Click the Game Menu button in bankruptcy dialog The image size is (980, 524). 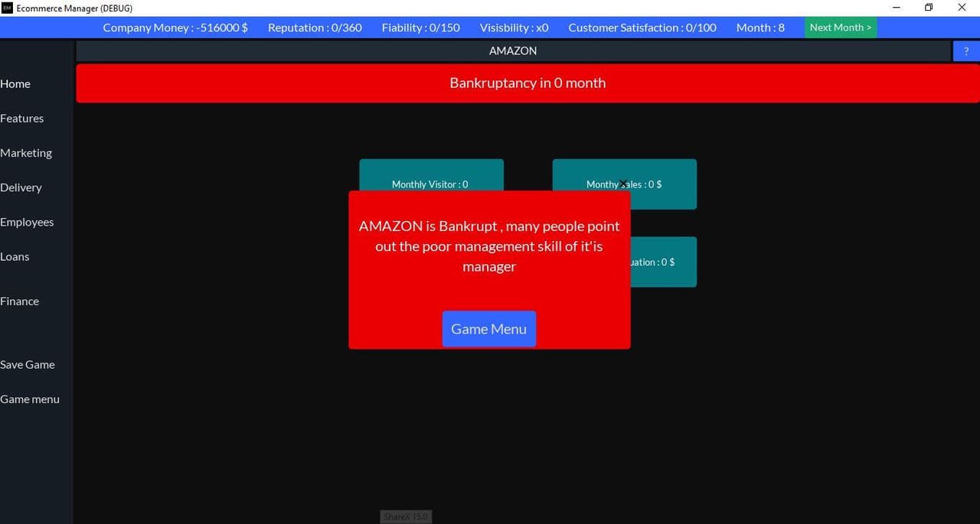point(488,329)
